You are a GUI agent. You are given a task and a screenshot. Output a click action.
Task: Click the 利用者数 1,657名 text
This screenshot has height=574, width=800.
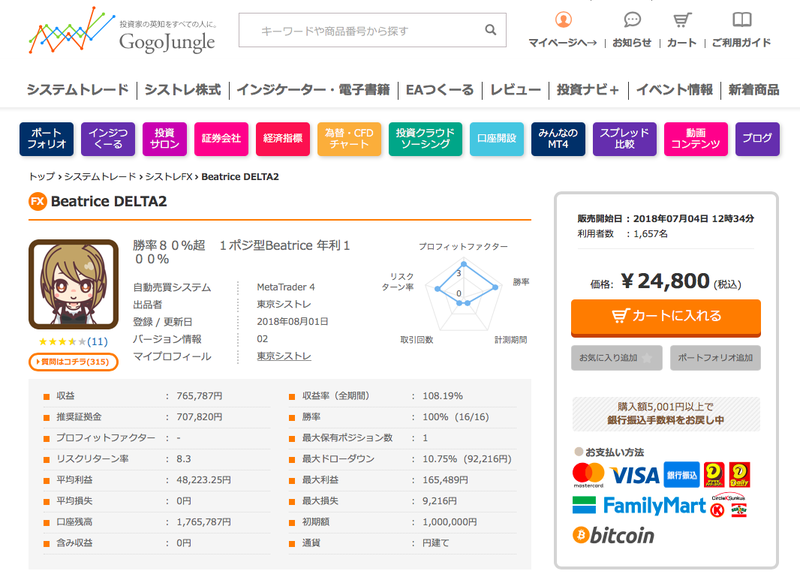[x=622, y=234]
